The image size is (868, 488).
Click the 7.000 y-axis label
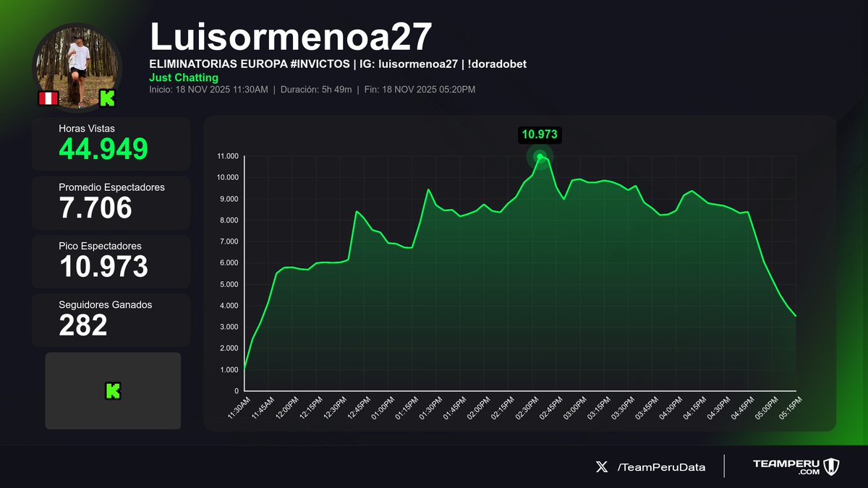(229, 241)
